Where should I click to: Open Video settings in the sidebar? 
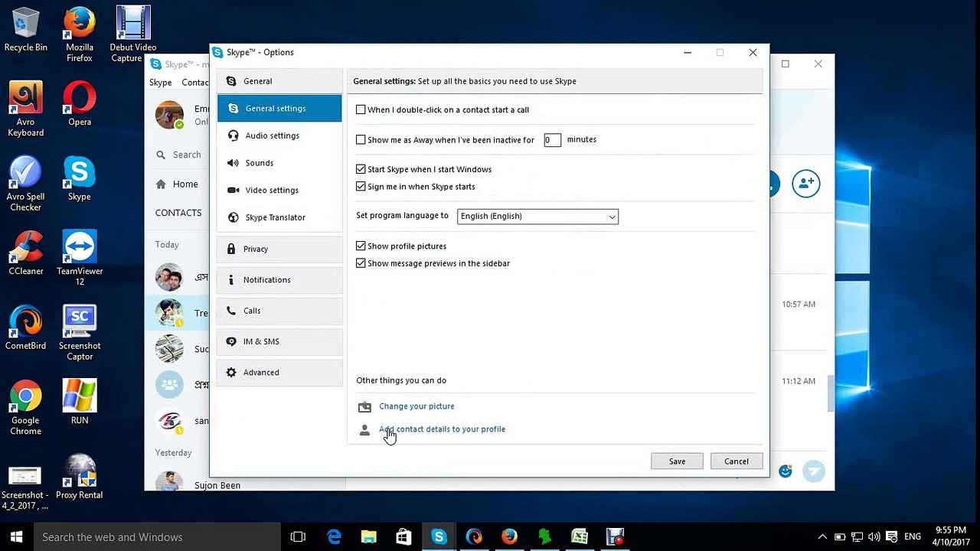click(279, 190)
